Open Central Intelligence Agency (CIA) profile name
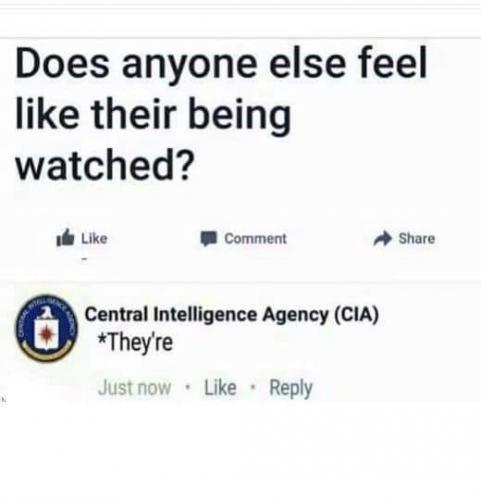The height and width of the screenshot is (500, 481). 232,315
